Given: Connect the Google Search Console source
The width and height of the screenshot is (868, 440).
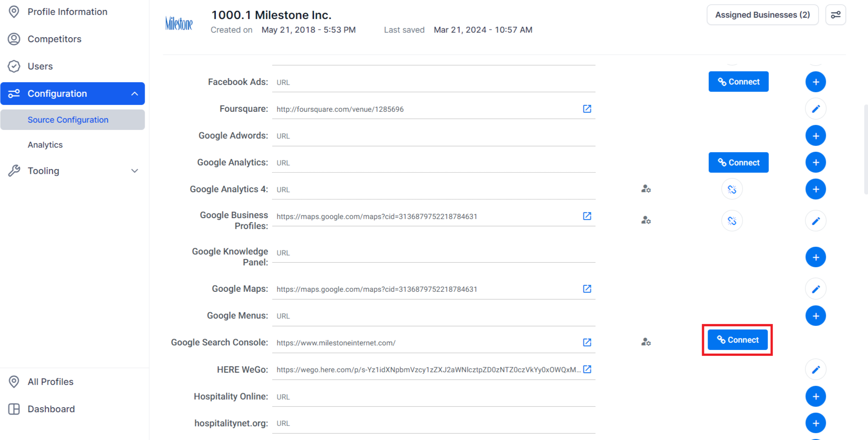Looking at the screenshot, I should (x=738, y=340).
